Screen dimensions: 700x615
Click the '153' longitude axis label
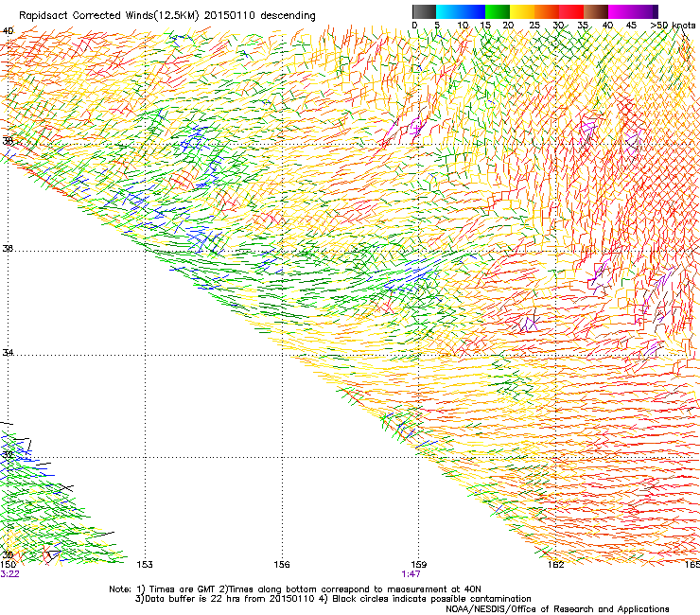[x=145, y=565]
